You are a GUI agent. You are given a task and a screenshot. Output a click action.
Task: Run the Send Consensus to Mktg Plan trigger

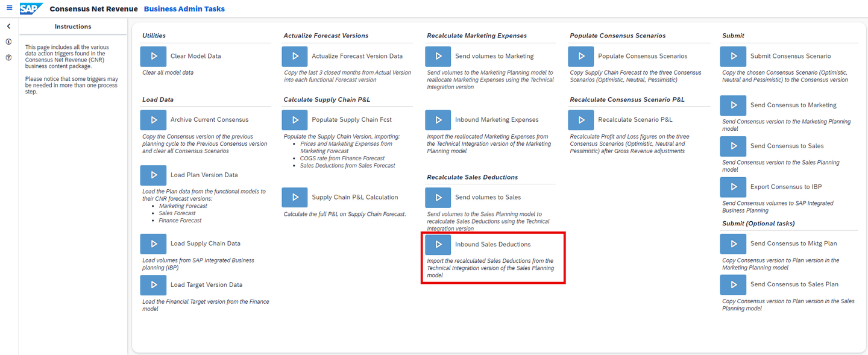click(x=734, y=243)
